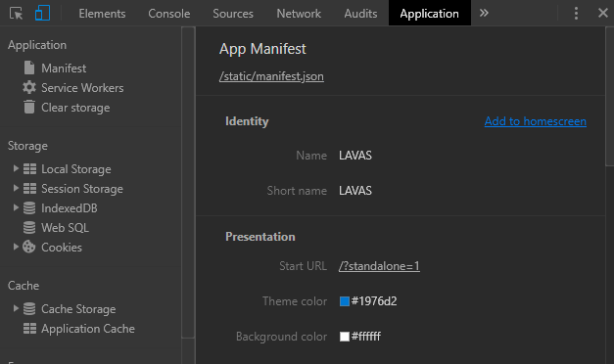Click the Cookies cookie icon
614x364 pixels.
click(29, 247)
